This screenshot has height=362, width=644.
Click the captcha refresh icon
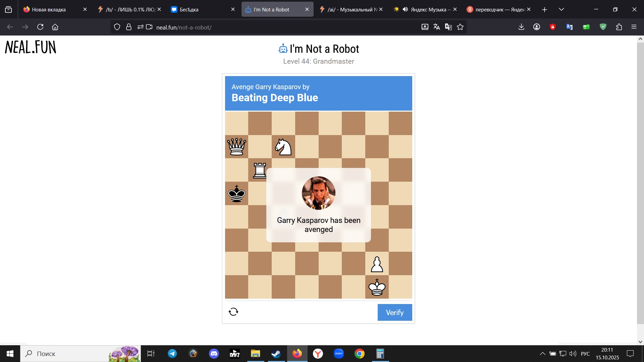233,312
